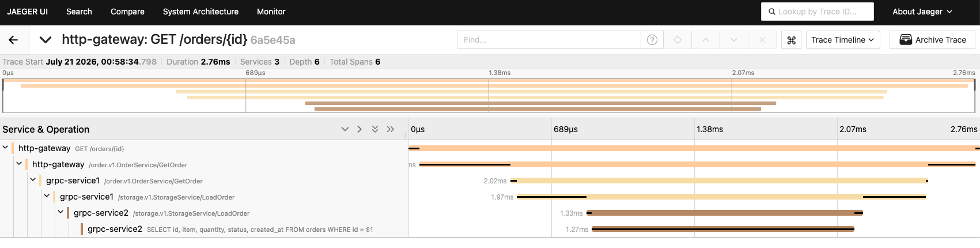Click the Services 3 label
This screenshot has height=248, width=980.
pyautogui.click(x=259, y=62)
